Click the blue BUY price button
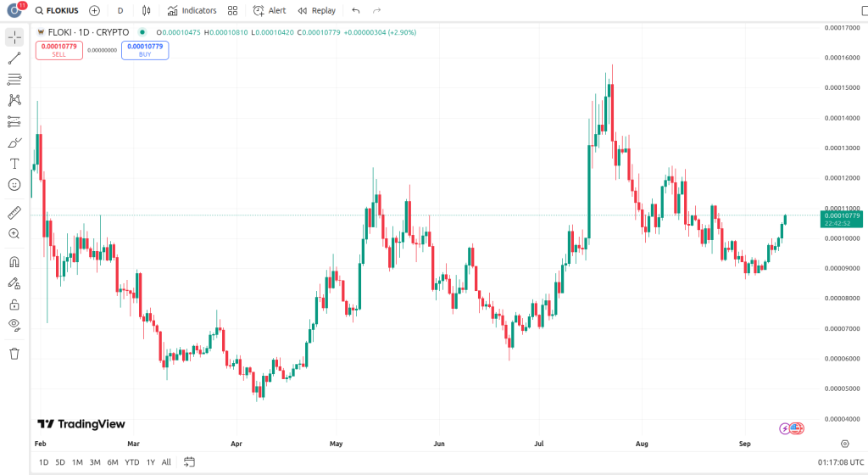Image resolution: width=868 pixels, height=475 pixels. (x=145, y=50)
